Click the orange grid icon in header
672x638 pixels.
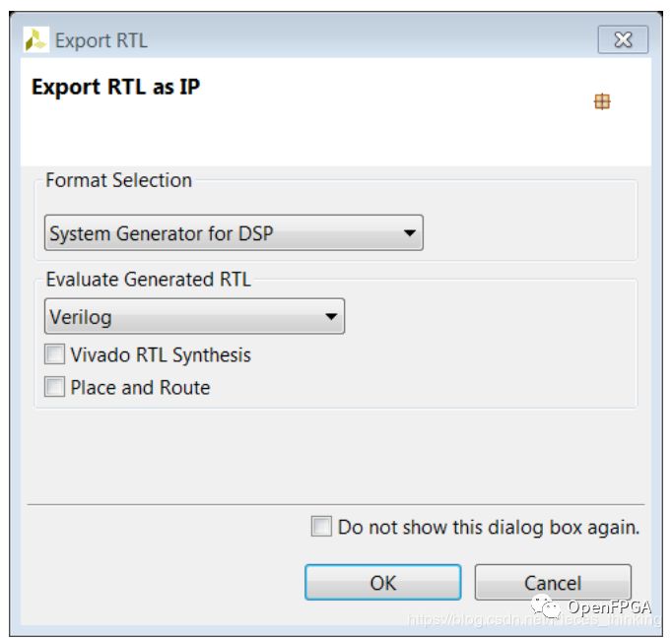[602, 101]
